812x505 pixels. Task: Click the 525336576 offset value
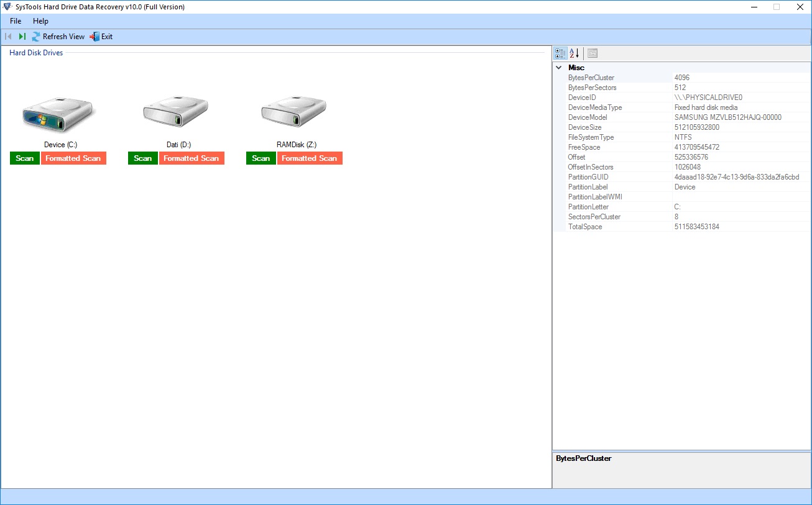(691, 157)
